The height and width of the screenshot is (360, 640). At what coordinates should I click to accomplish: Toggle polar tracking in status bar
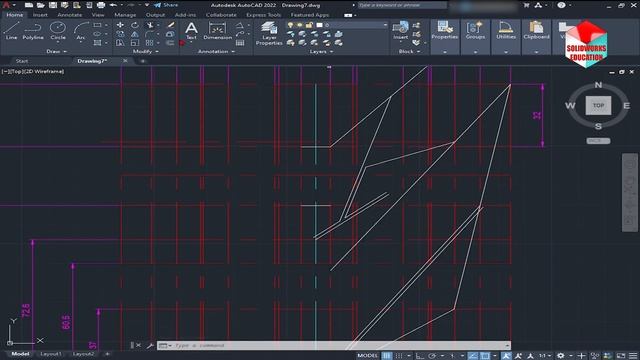click(432, 356)
